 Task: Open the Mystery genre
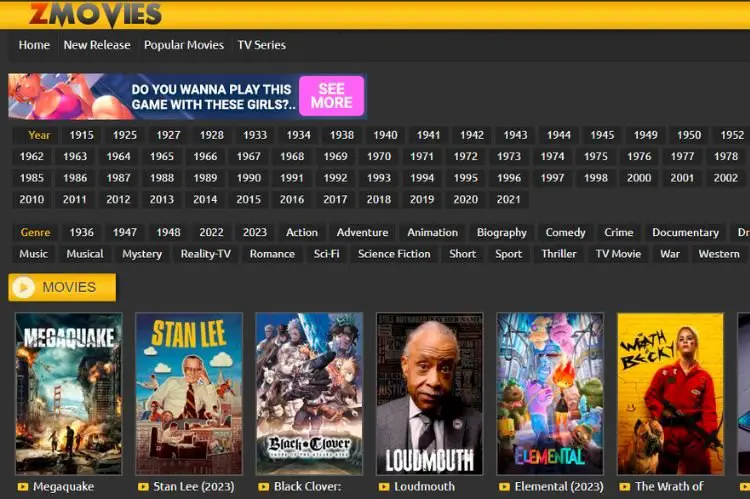(x=142, y=254)
